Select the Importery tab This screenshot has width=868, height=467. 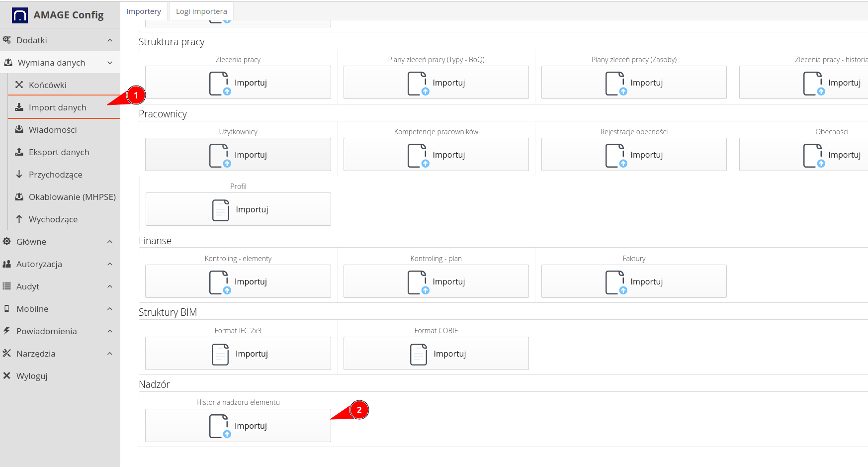pyautogui.click(x=144, y=11)
